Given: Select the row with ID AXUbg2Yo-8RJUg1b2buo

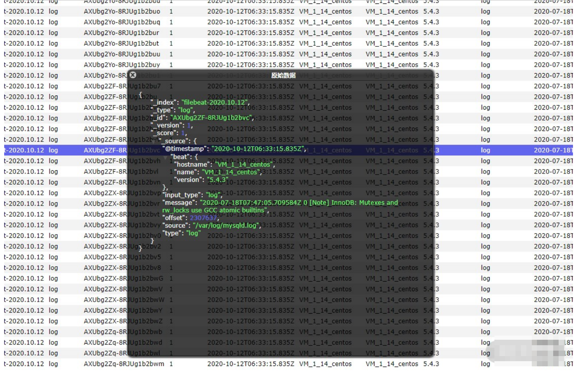Looking at the screenshot, I should point(288,12).
